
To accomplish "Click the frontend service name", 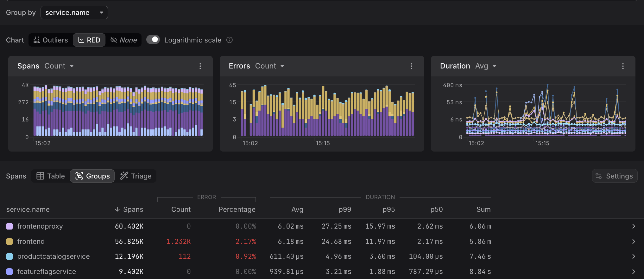I will pyautogui.click(x=31, y=242).
